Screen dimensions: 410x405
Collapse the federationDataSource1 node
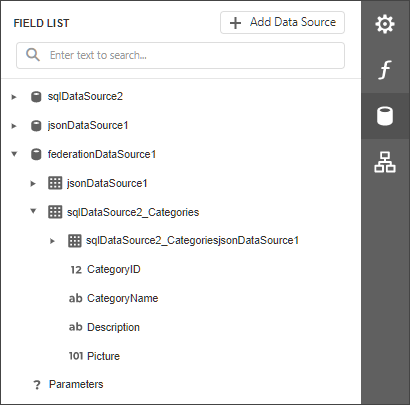[x=14, y=154]
